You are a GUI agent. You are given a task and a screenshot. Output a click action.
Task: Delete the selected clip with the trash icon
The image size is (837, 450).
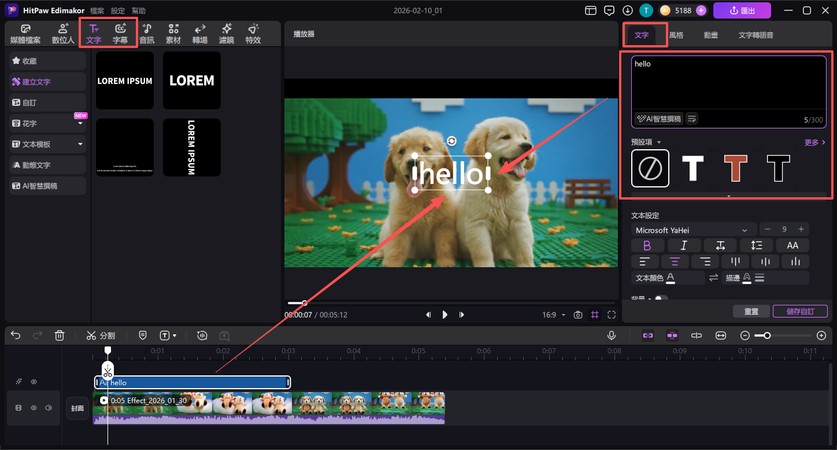(x=60, y=335)
